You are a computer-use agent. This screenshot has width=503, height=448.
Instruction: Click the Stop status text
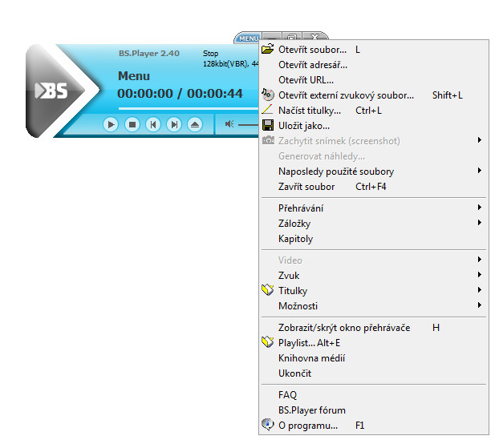[210, 54]
